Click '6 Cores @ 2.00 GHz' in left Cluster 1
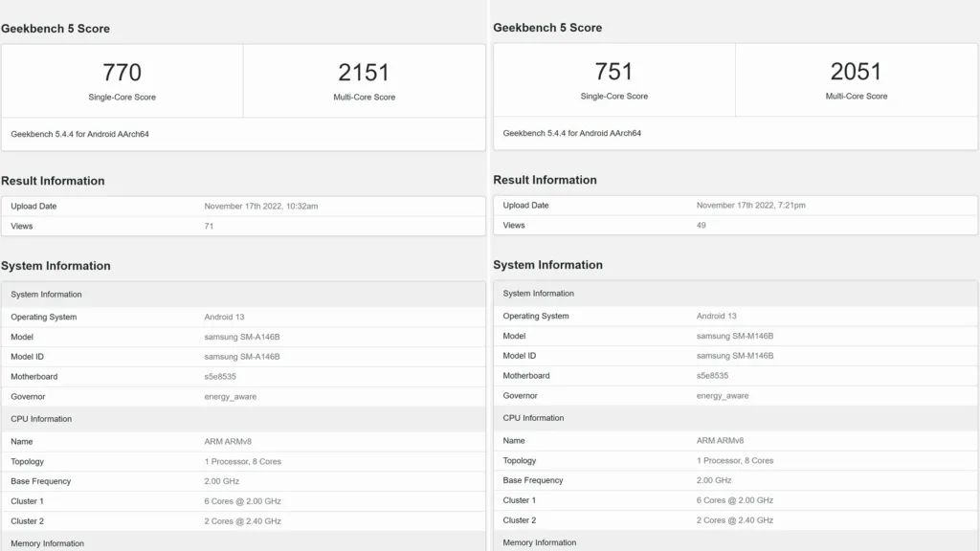Viewport: 980px width, 551px height. (x=242, y=501)
